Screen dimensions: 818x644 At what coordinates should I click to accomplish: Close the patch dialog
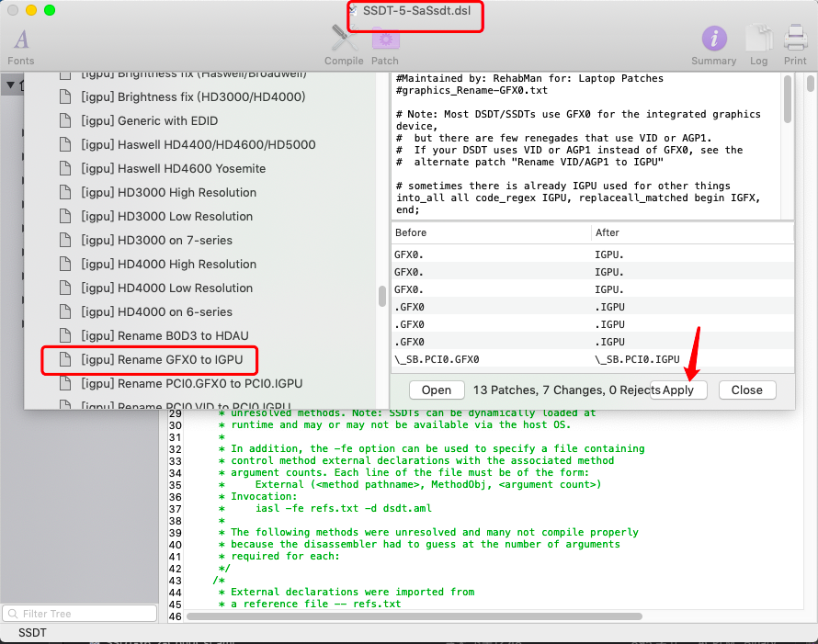(x=747, y=390)
